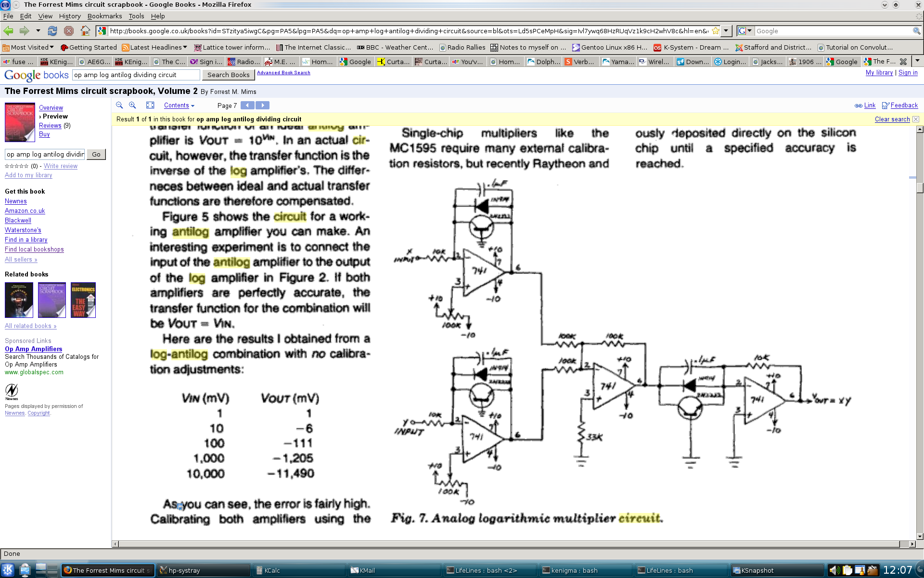Click the Search Books button

[228, 75]
